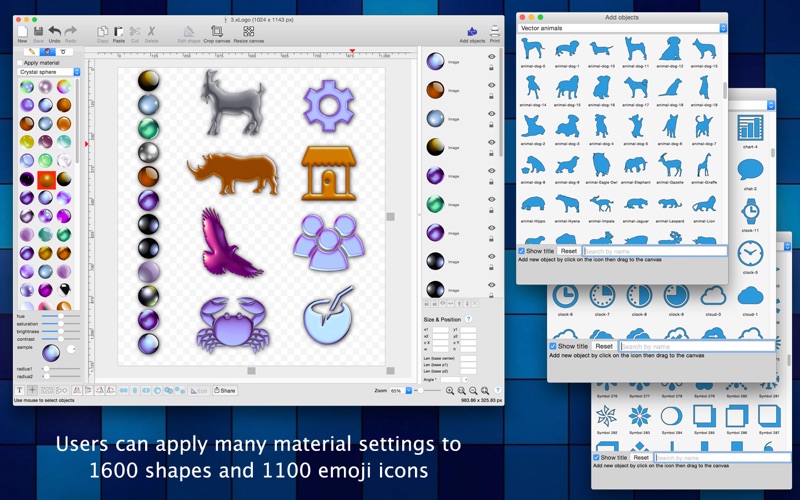Image resolution: width=800 pixels, height=500 pixels.
Task: Click the giraffe shape thumbnail
Action: point(705,165)
